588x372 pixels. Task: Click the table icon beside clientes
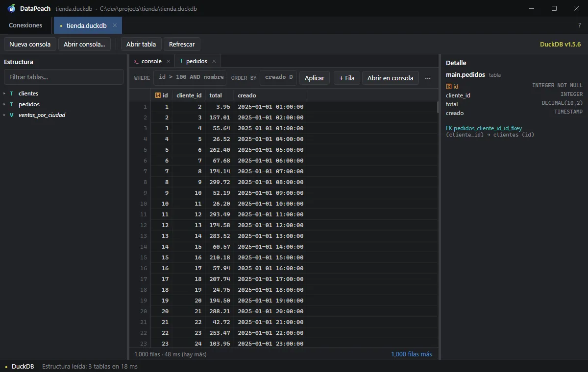[11, 93]
